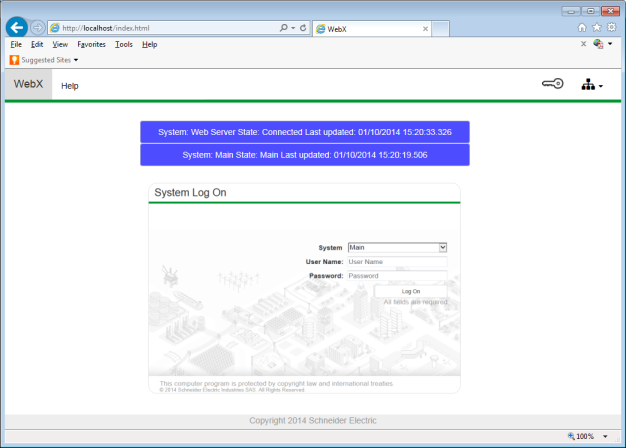Click the search magnifier in address bar
Image resolution: width=626 pixels, height=448 pixels.
click(x=285, y=28)
